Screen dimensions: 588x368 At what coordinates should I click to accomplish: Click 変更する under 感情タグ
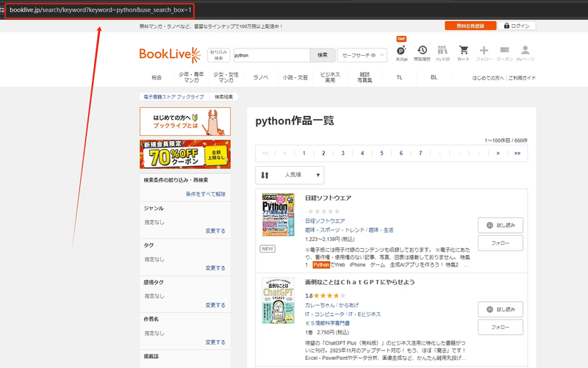click(x=215, y=305)
